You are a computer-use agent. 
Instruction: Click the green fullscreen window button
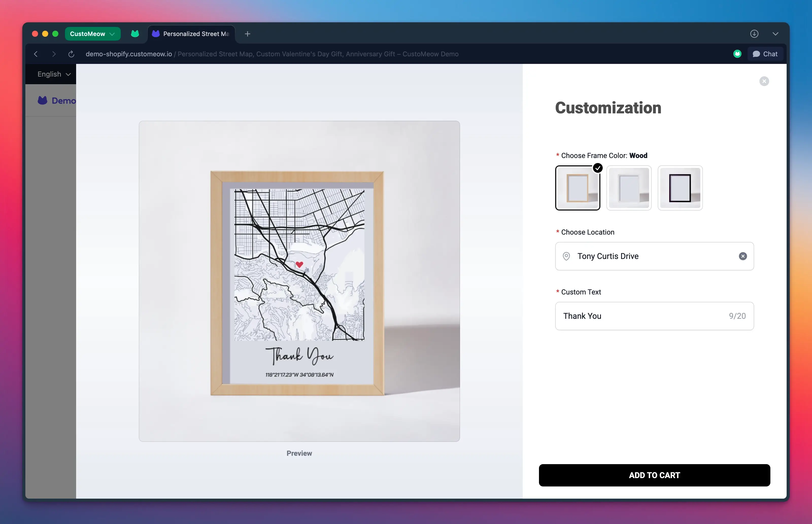(56, 34)
